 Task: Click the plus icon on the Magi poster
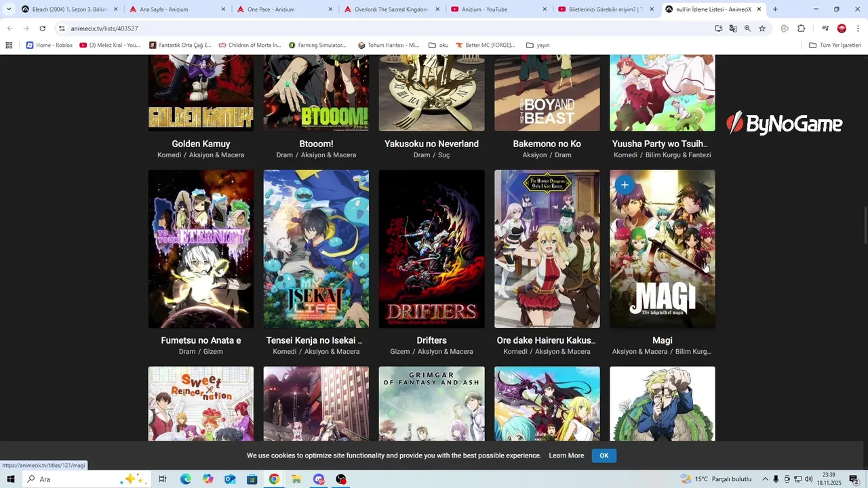point(625,184)
